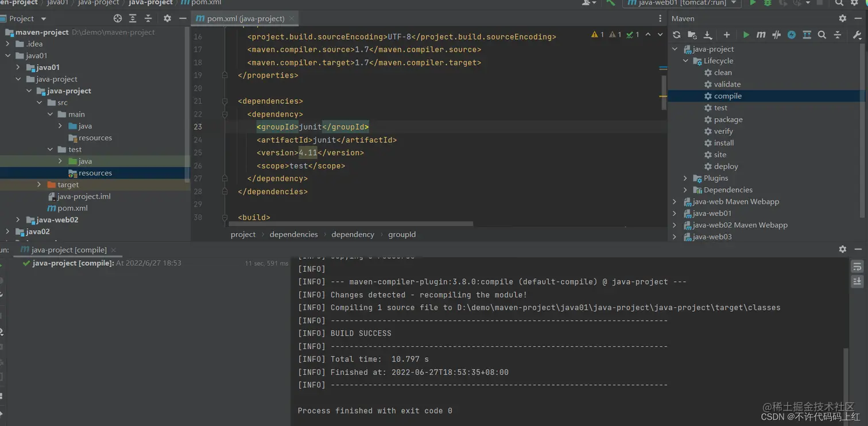Toggle Skip Tests mode in Maven
868x426 pixels.
(x=792, y=35)
